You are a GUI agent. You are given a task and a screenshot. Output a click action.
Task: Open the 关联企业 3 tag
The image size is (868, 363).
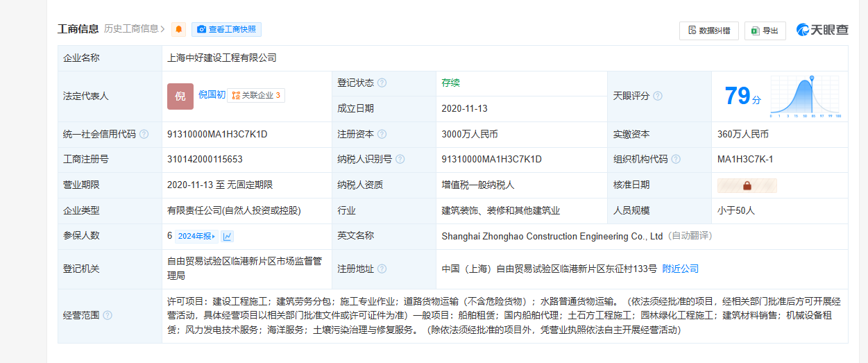[x=256, y=96]
